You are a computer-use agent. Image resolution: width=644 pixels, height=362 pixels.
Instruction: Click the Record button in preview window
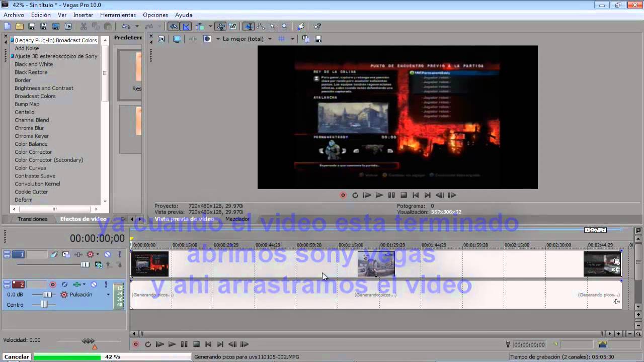coord(343,195)
